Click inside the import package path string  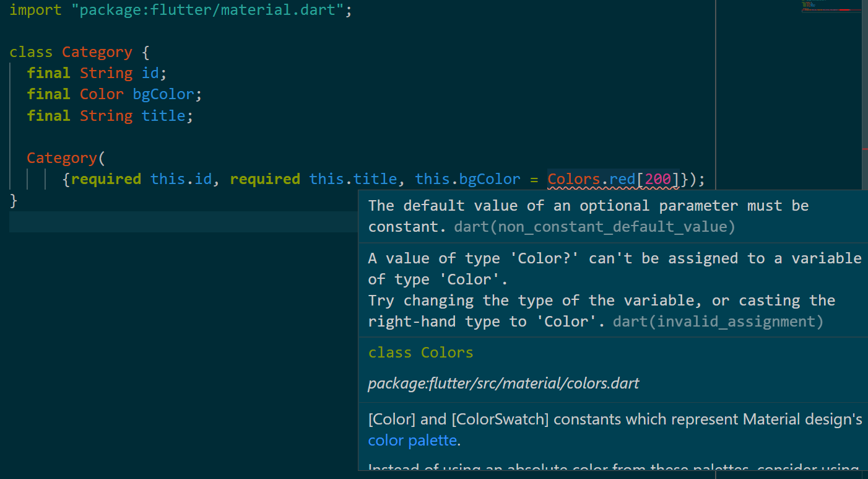tap(210, 10)
